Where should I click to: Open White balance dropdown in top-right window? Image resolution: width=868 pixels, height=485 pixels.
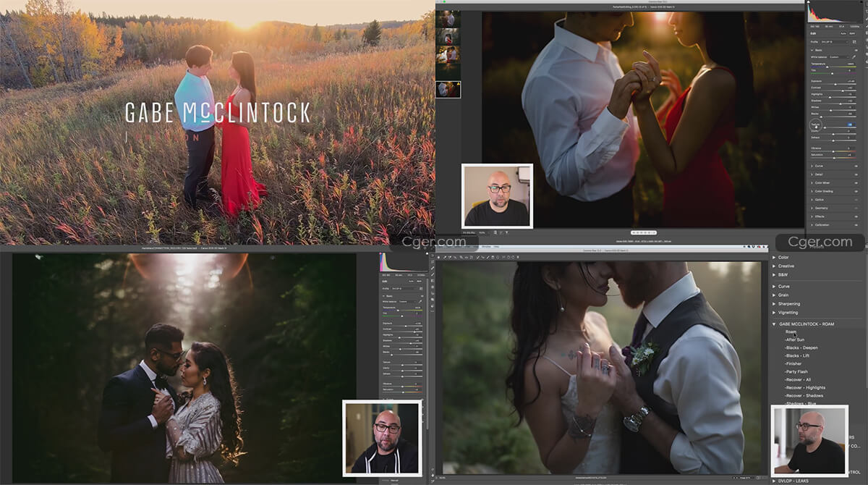coord(838,57)
